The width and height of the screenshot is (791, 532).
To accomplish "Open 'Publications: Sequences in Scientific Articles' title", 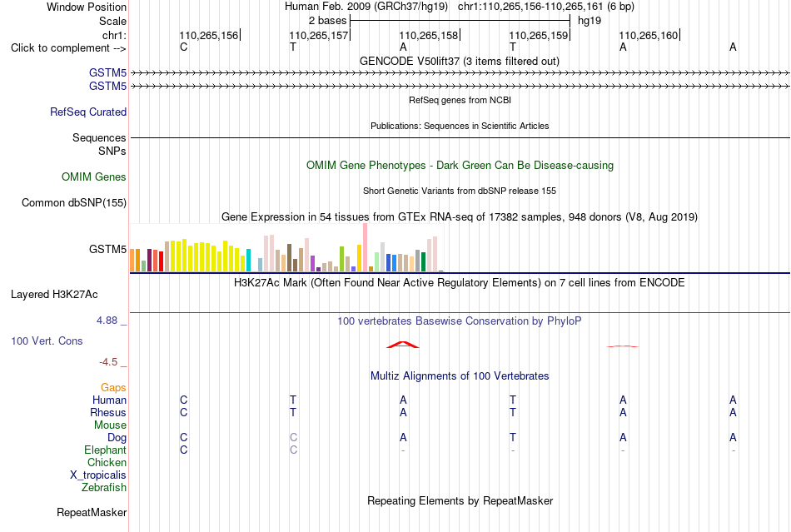I will point(460,126).
